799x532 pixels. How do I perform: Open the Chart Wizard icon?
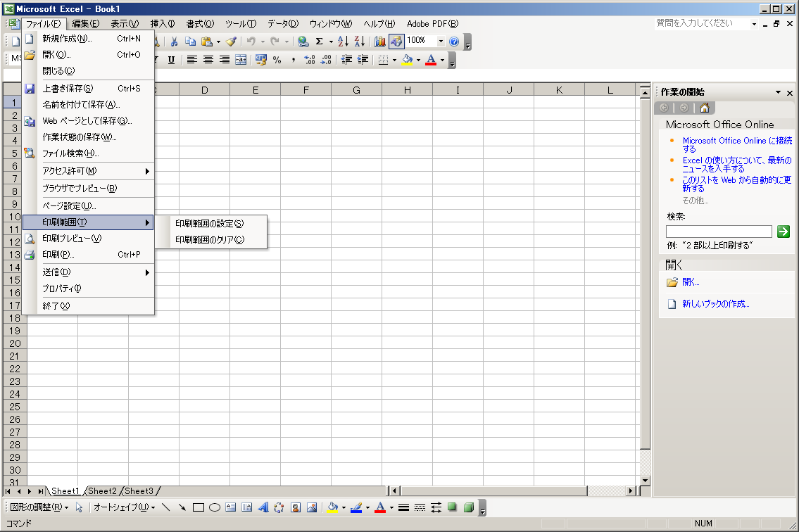coord(380,42)
